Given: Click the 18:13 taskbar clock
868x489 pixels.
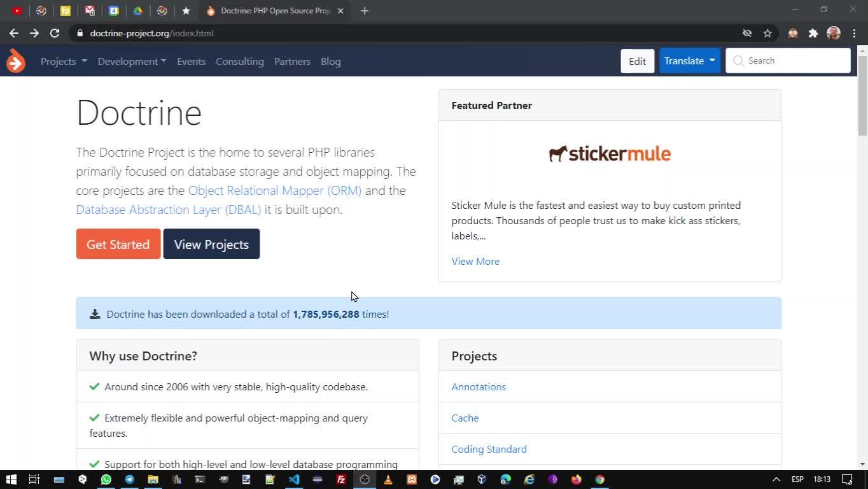Looking at the screenshot, I should [x=822, y=479].
